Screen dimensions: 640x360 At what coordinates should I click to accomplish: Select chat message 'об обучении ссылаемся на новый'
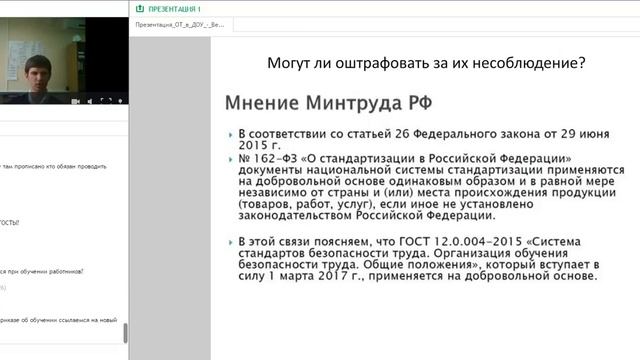58,320
